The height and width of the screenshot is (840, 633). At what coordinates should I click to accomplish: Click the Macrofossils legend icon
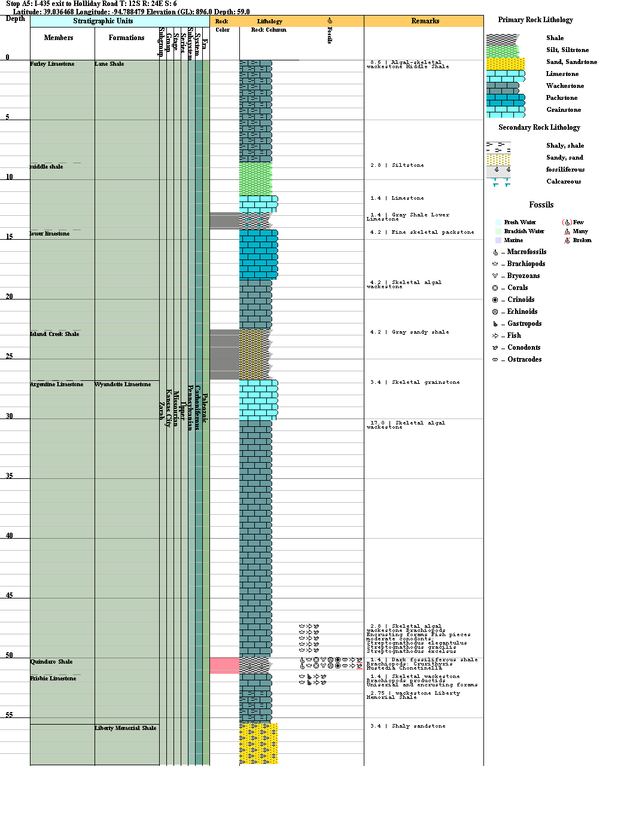pos(495,252)
